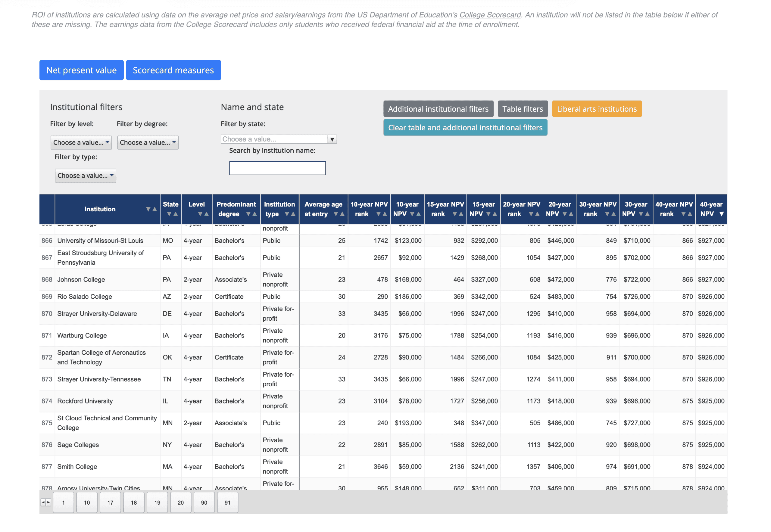Clear table and additional institutional filters
This screenshot has height=532, width=771.
465,128
